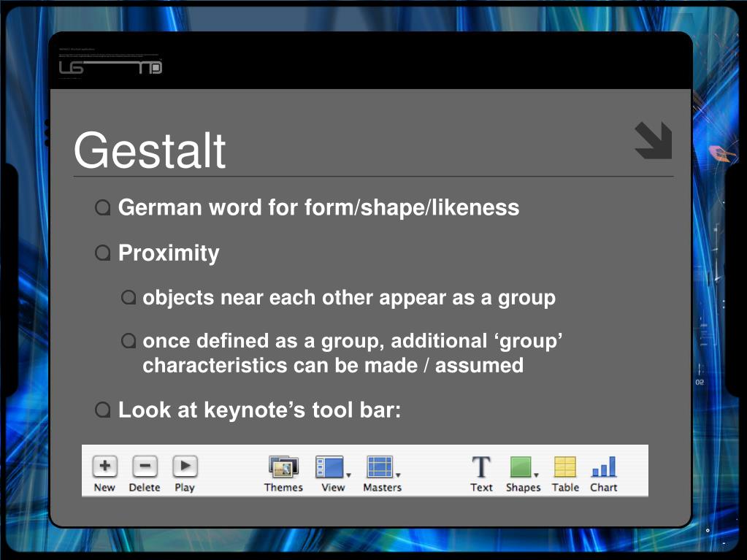Click the "Proximity" bullet text

(169, 253)
